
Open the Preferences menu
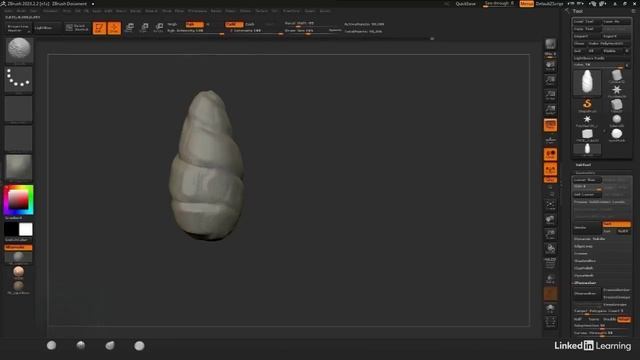click(197, 11)
